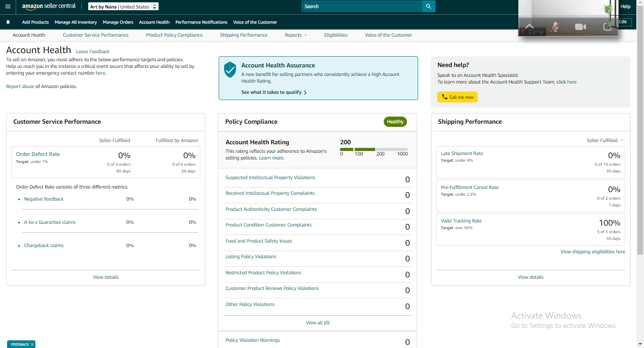Open the Negative feedback metric link

coord(44,199)
